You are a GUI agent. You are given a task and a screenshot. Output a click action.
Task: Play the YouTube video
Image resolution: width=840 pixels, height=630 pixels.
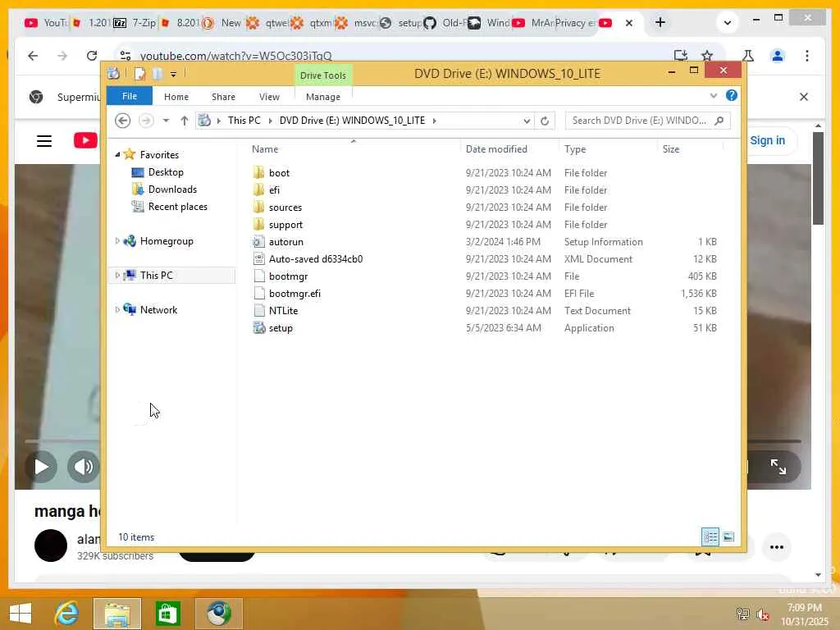[x=41, y=467]
